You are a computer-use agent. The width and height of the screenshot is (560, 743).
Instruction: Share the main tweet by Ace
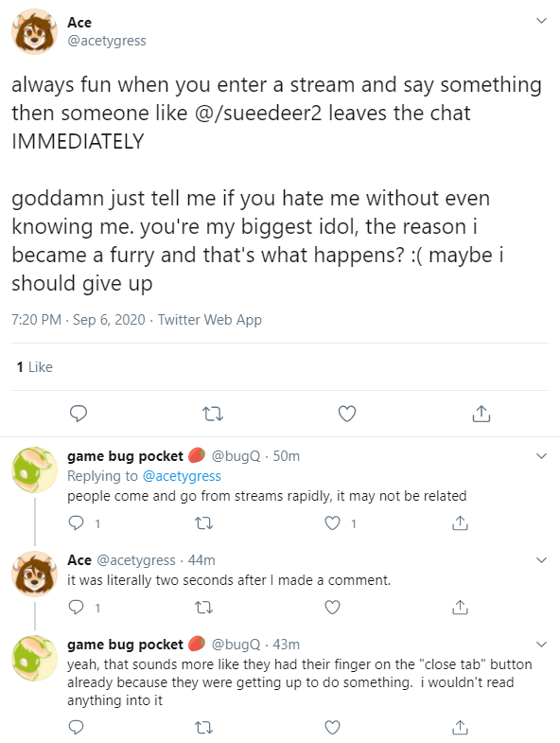[481, 414]
